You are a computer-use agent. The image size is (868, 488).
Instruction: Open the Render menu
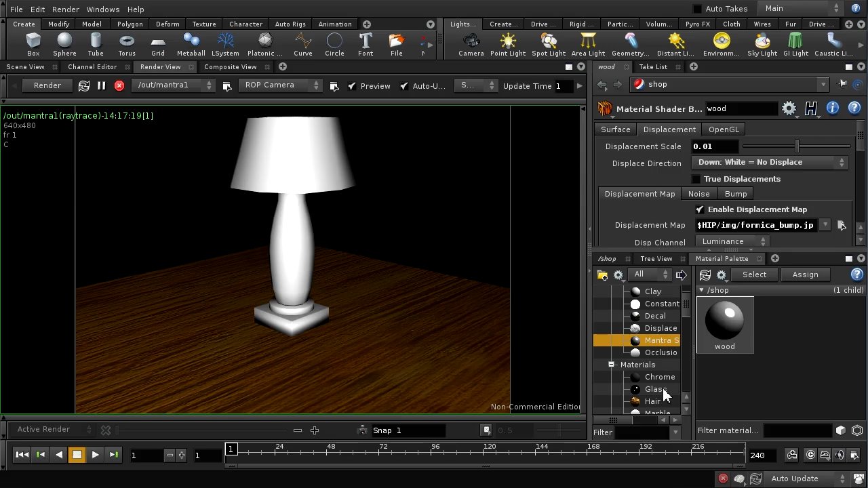click(x=66, y=9)
